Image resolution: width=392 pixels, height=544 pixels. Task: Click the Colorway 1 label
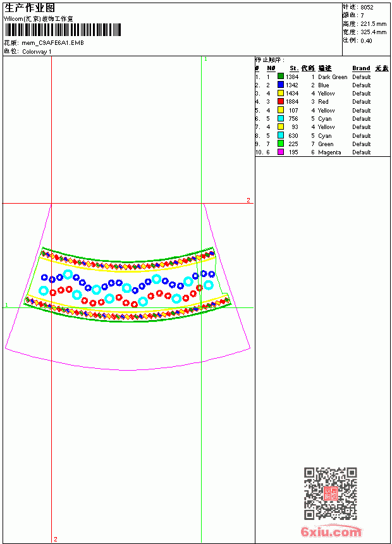pos(37,52)
